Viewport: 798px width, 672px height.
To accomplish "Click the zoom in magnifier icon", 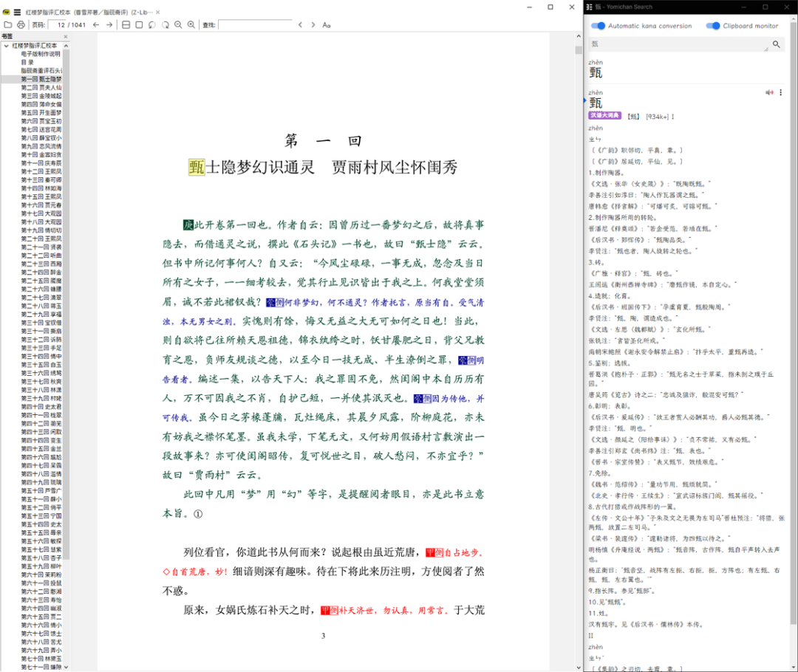I will pyautogui.click(x=191, y=25).
